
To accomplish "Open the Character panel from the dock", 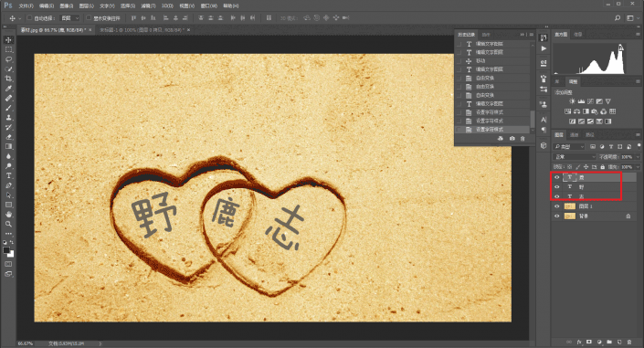I will tap(544, 120).
